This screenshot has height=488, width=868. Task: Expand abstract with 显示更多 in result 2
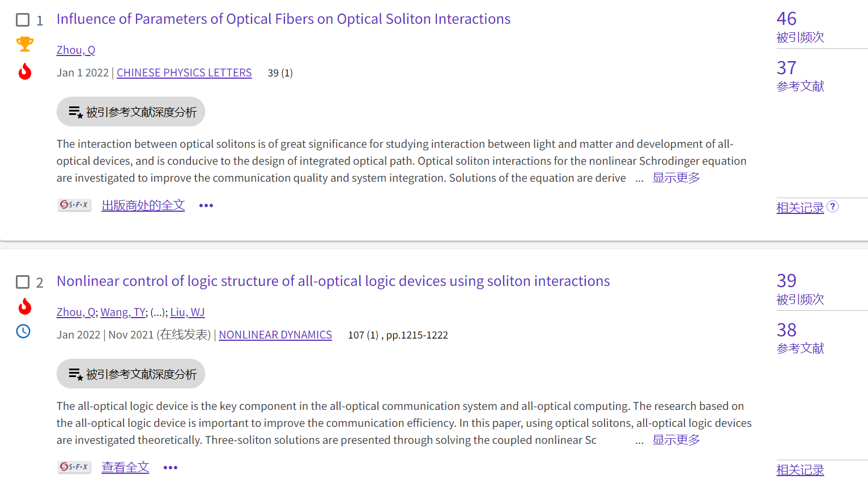[x=676, y=440]
